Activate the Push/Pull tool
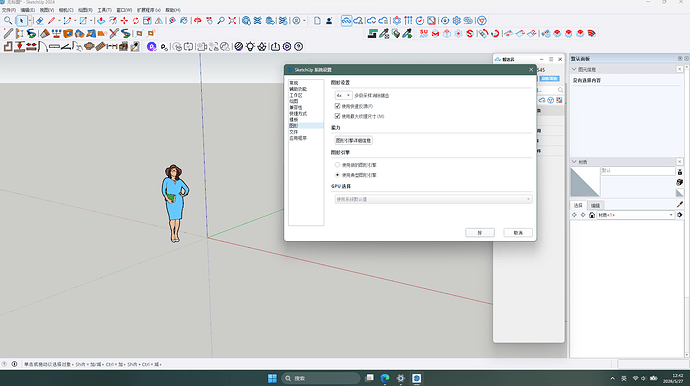This screenshot has width=690, height=386. tap(101, 21)
